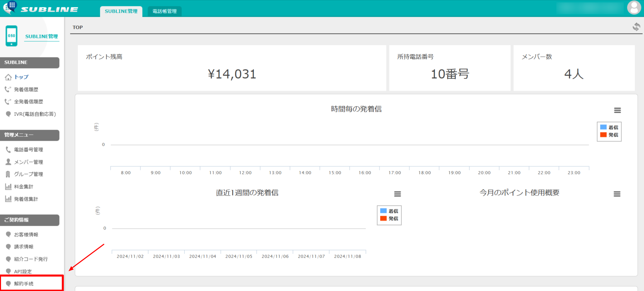Screen dimensions: 644x291
Task: Click the 23:00 axis label
Action: pyautogui.click(x=574, y=173)
